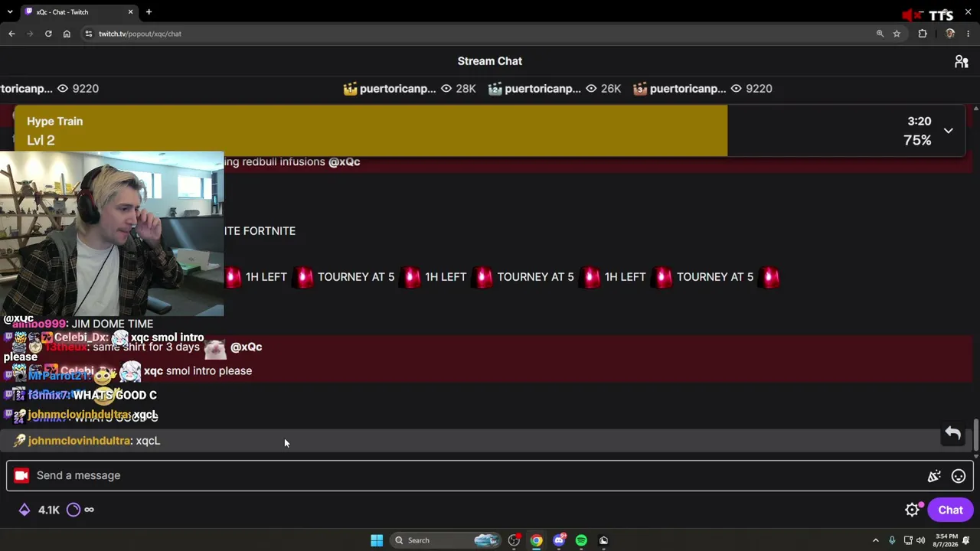
Task: Open the channel points infinity balance
Action: [80, 510]
